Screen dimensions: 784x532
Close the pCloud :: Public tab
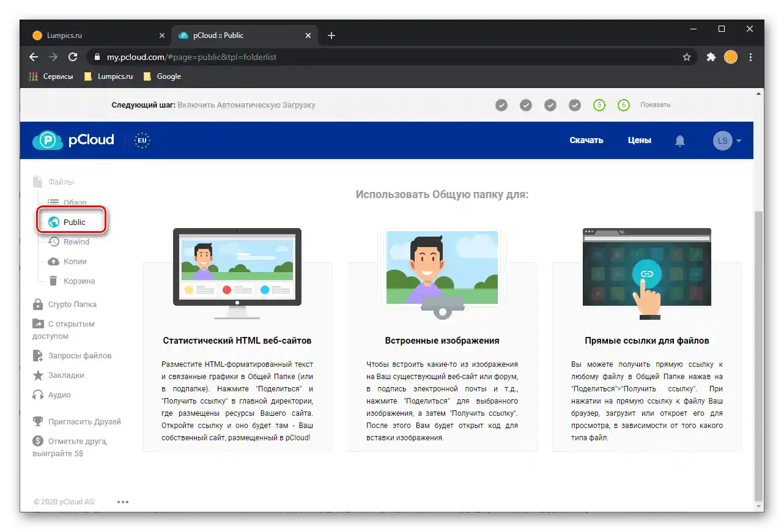[x=308, y=35]
